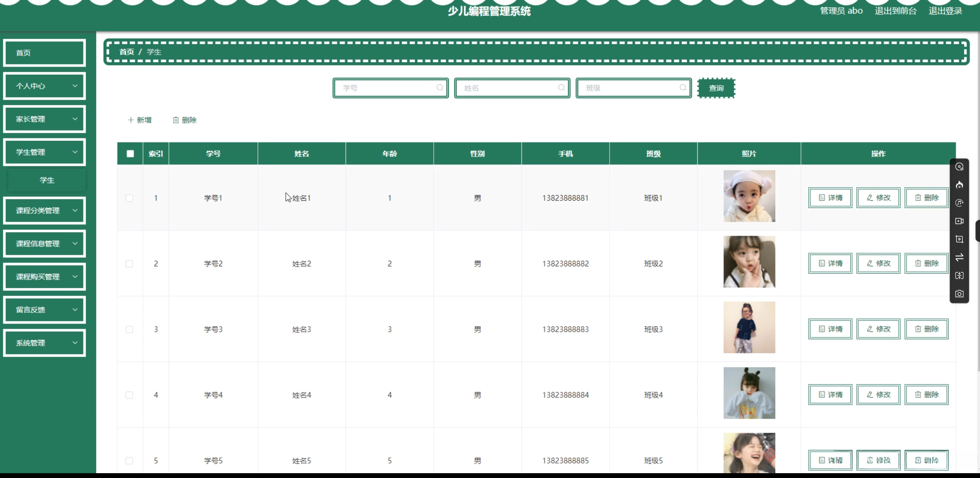Click the 姓名 search input field
980x478 pixels.
pos(508,88)
